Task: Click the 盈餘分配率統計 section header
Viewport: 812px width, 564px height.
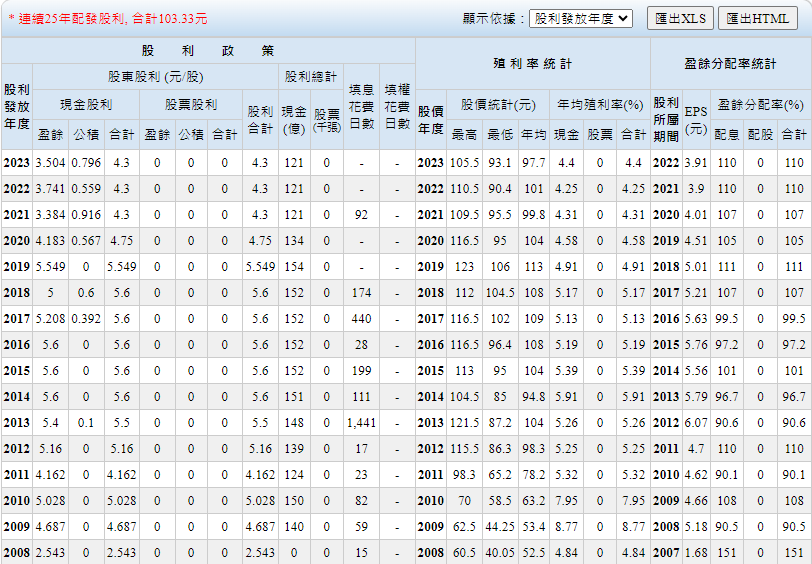Action: click(730, 63)
